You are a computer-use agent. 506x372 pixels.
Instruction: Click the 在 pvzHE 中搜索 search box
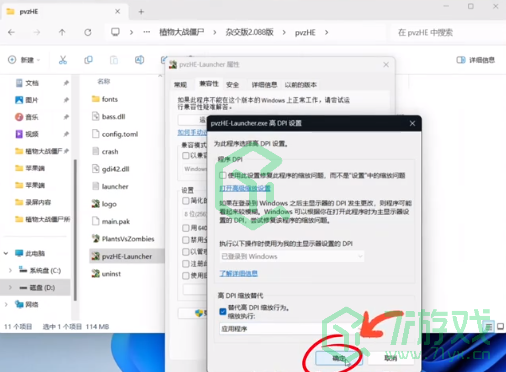[x=447, y=32]
